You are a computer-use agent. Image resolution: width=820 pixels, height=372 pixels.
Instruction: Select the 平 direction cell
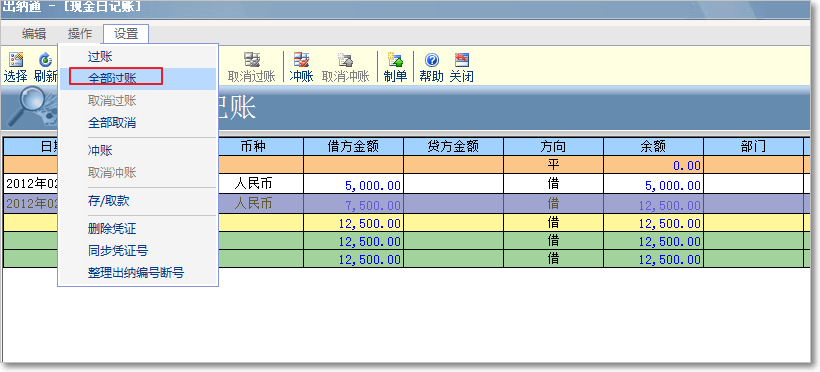click(553, 165)
